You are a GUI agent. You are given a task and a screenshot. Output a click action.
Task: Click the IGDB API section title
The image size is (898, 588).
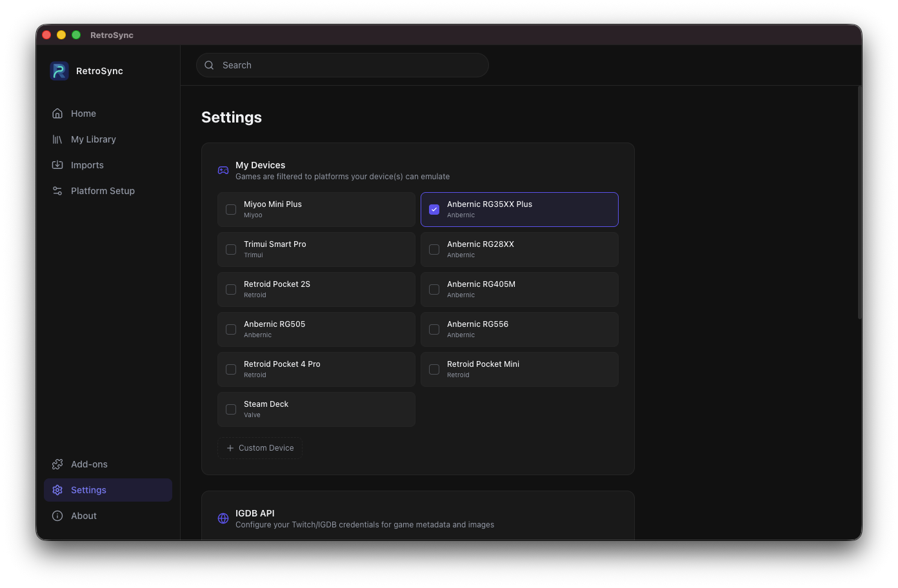point(255,513)
